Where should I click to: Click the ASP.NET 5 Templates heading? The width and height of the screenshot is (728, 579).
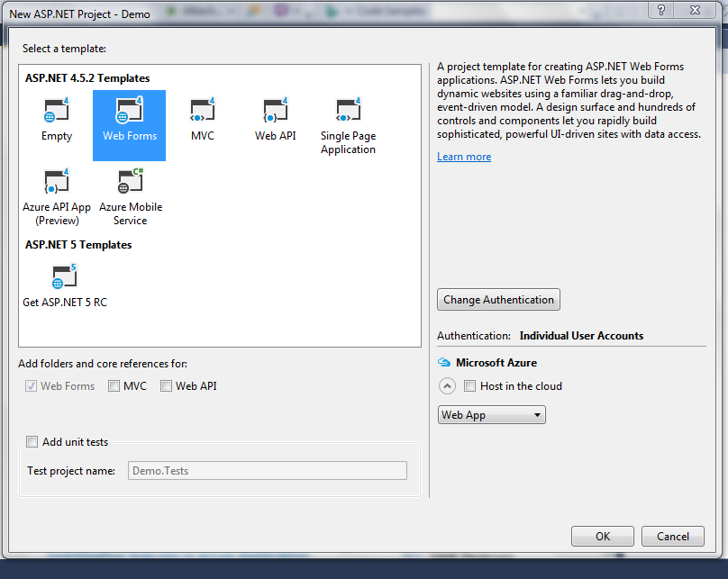pos(78,245)
